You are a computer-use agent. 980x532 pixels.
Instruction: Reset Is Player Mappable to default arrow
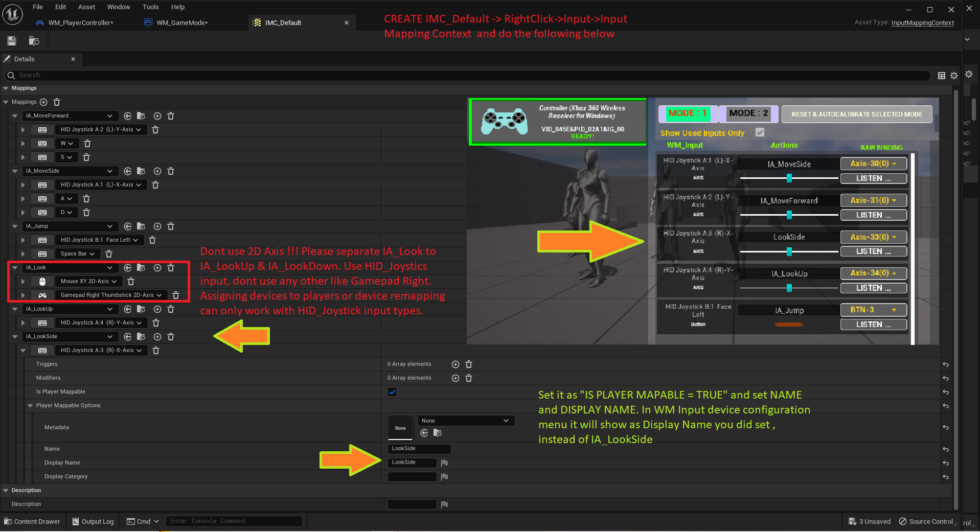(x=946, y=392)
